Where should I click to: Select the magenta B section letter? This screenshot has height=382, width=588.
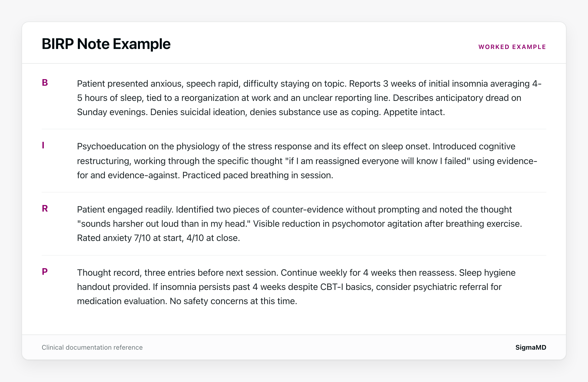click(45, 83)
